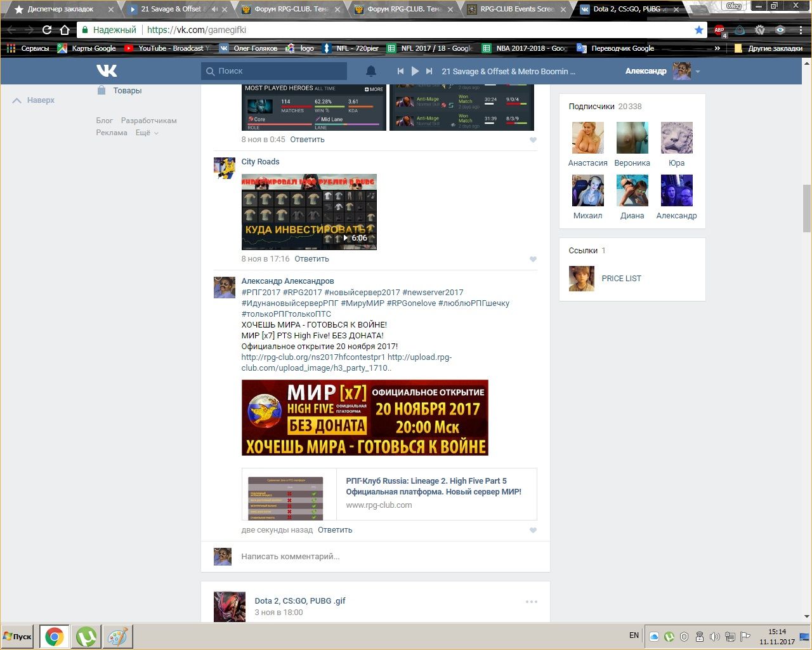Viewport: 812px width, 650px height.
Task: Open City Roads commenter avatar
Action: (225, 168)
